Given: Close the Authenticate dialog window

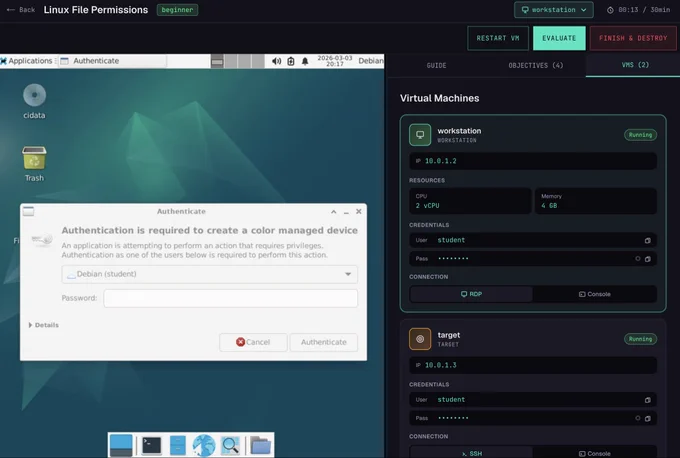Looking at the screenshot, I should 359,211.
